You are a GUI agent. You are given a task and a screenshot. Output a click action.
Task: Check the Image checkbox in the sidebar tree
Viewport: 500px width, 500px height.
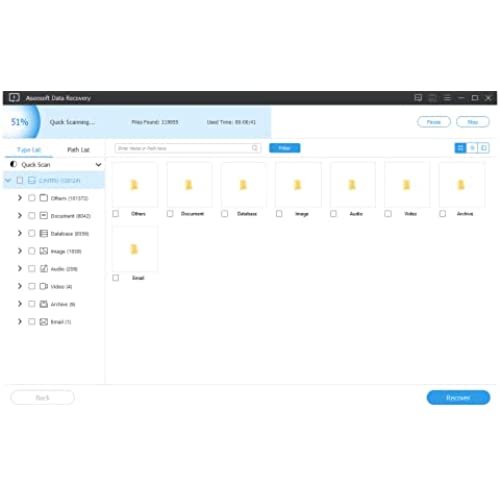[32, 251]
